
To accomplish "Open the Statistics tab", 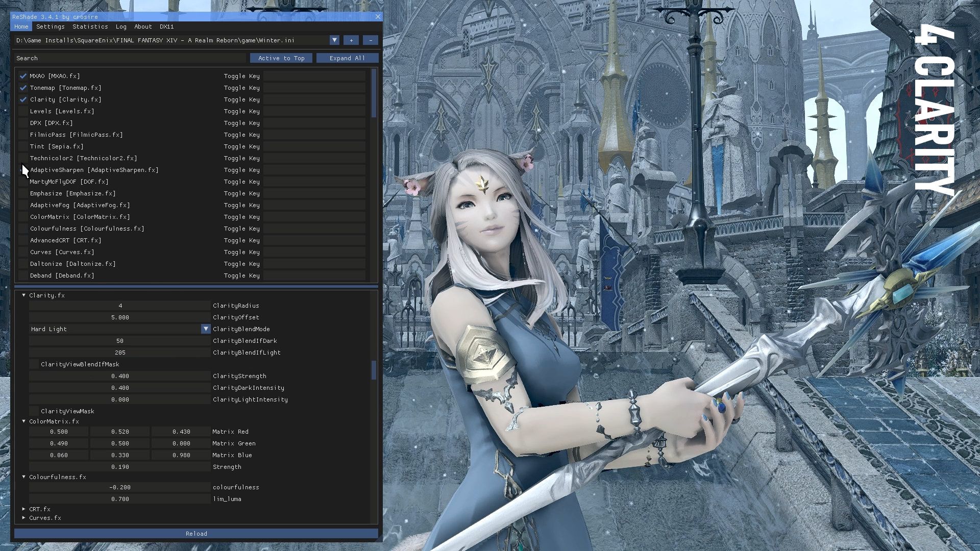I will (90, 27).
